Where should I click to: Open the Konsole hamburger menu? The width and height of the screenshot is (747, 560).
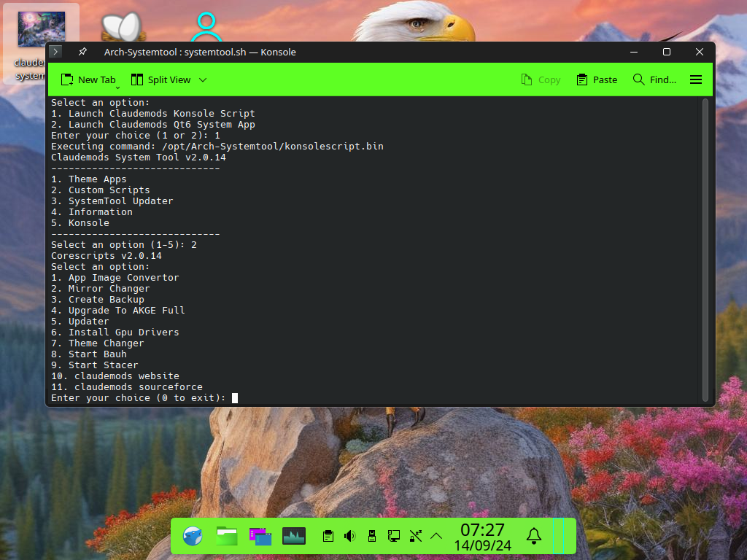coord(696,80)
